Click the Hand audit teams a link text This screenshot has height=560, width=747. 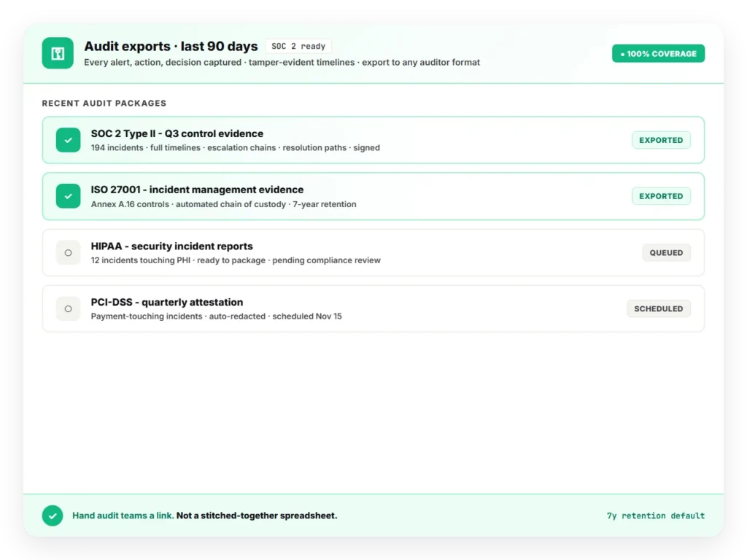tap(123, 516)
